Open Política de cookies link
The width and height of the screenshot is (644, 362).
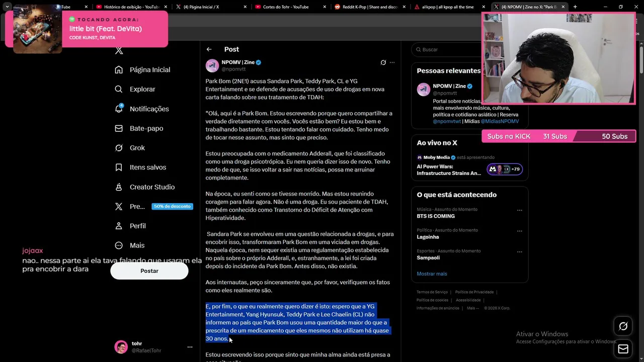[x=432, y=300]
